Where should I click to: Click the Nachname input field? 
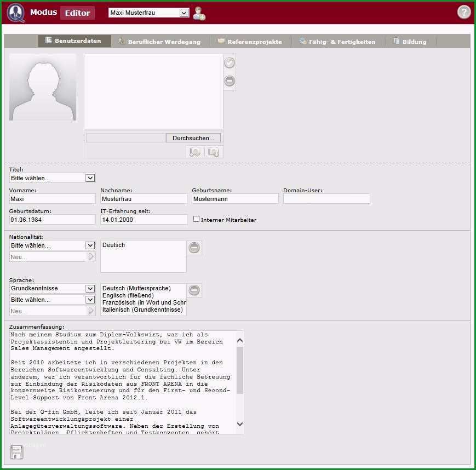(144, 199)
